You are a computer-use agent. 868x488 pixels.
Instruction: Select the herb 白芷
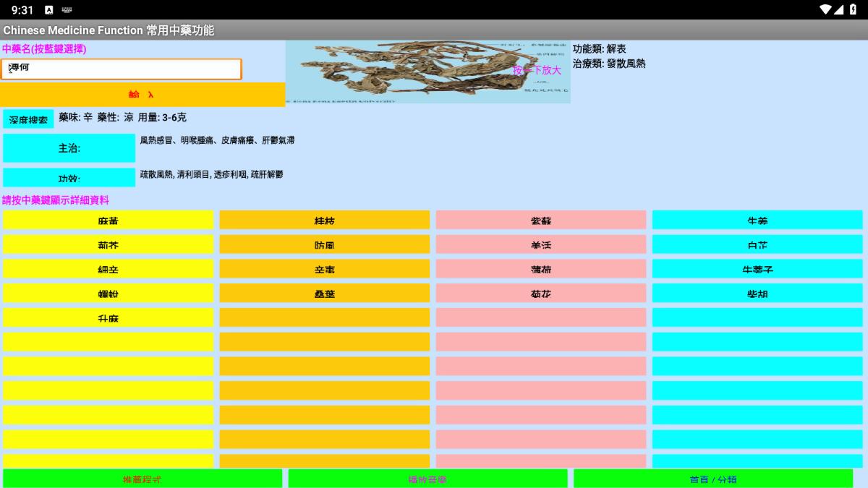point(757,245)
